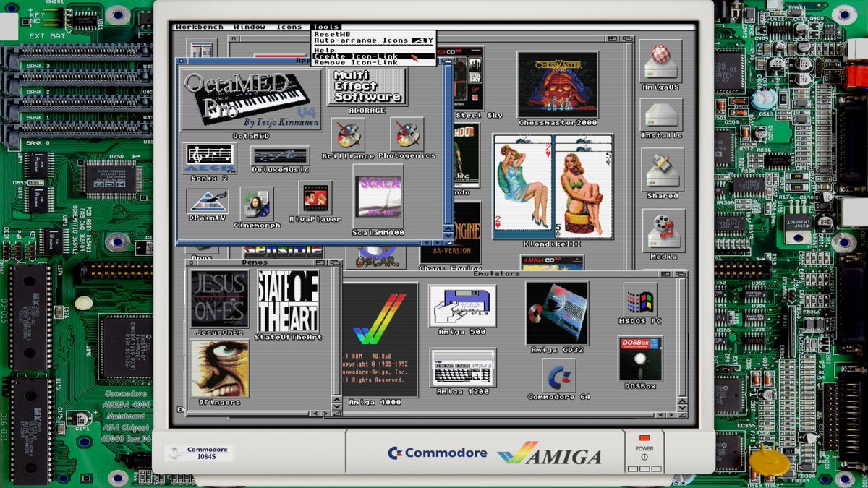
Task: Start Chessmaster2000
Action: point(557,83)
